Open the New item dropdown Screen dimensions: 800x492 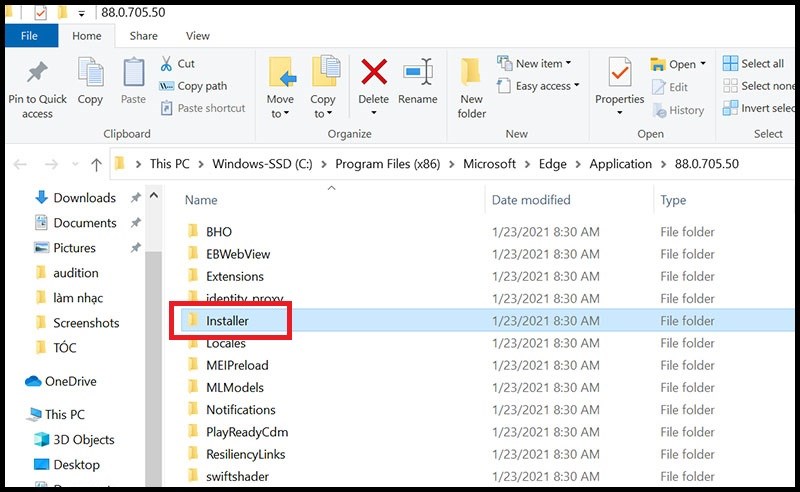click(x=534, y=63)
